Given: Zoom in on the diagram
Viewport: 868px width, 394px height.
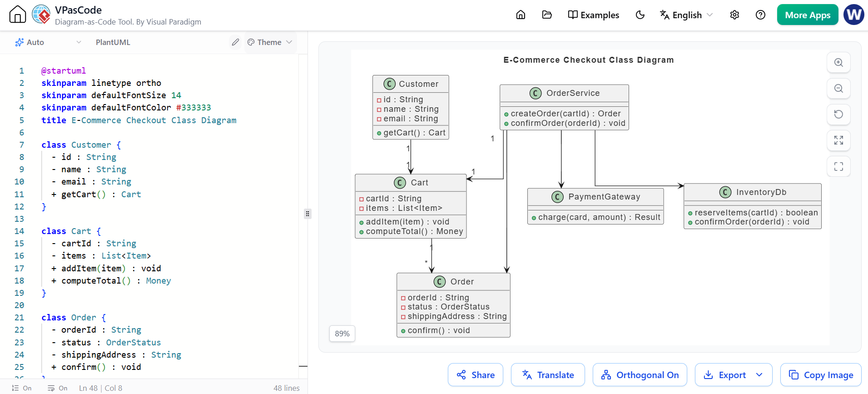Looking at the screenshot, I should tap(838, 63).
